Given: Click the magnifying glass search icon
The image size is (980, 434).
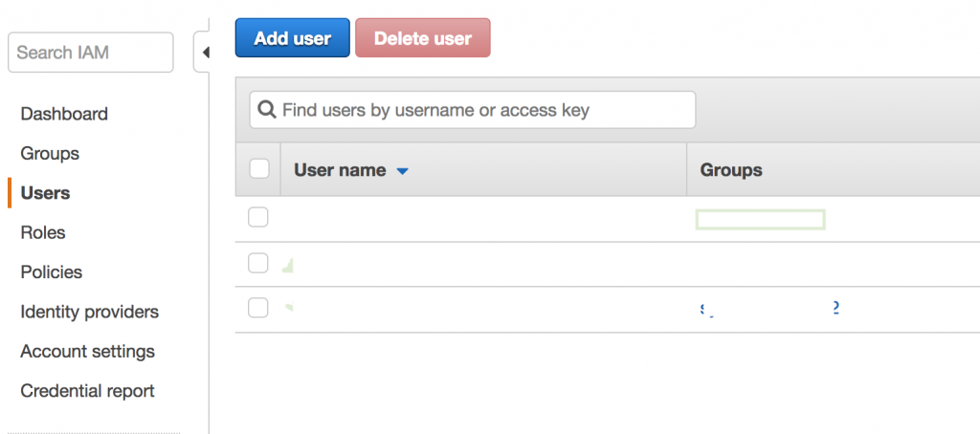Looking at the screenshot, I should [267, 110].
